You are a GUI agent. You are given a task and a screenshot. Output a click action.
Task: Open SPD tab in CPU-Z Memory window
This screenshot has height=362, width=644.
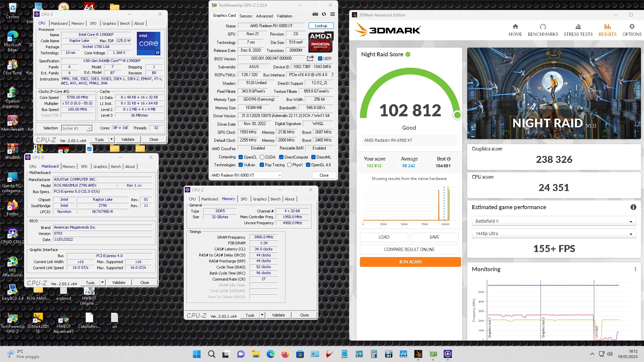pyautogui.click(x=244, y=199)
